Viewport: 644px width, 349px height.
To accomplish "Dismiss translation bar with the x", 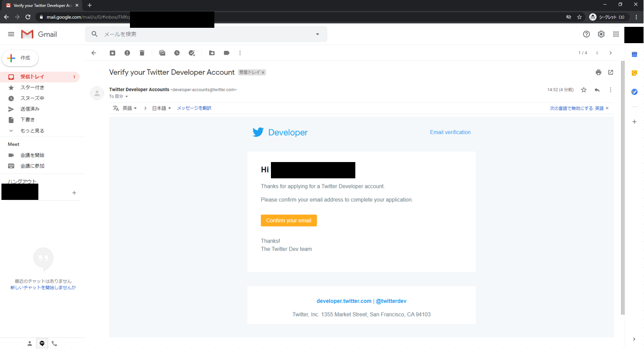I will click(607, 108).
